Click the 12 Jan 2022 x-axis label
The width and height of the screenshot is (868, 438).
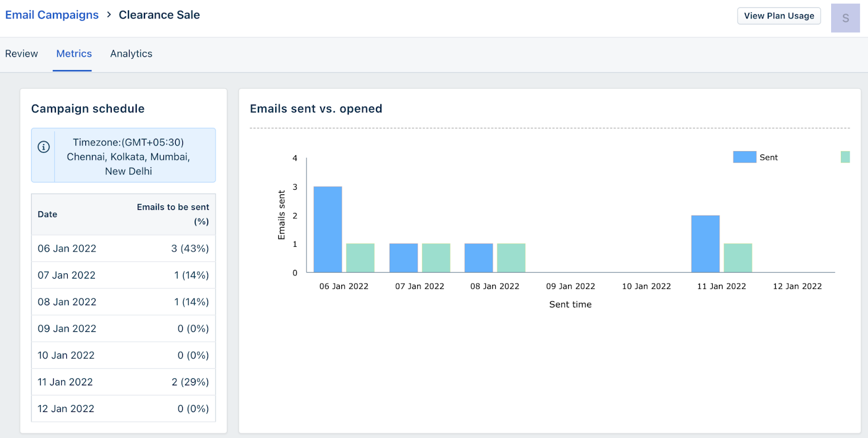[797, 286]
